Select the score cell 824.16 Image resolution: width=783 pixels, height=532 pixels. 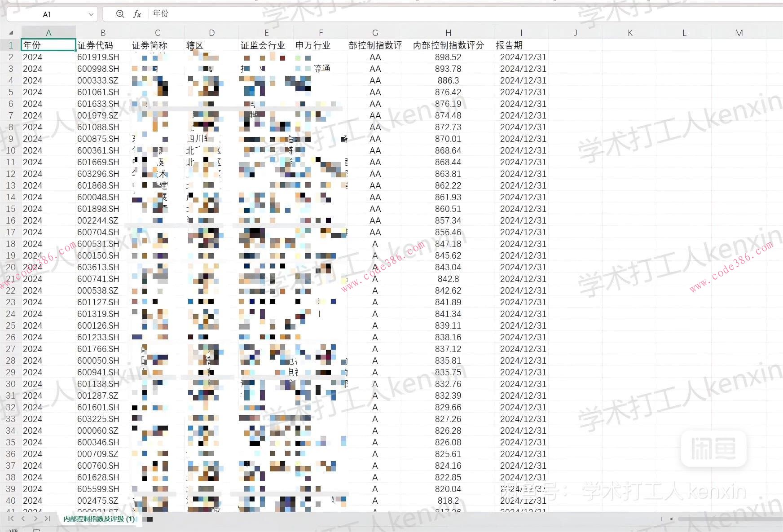coord(448,466)
